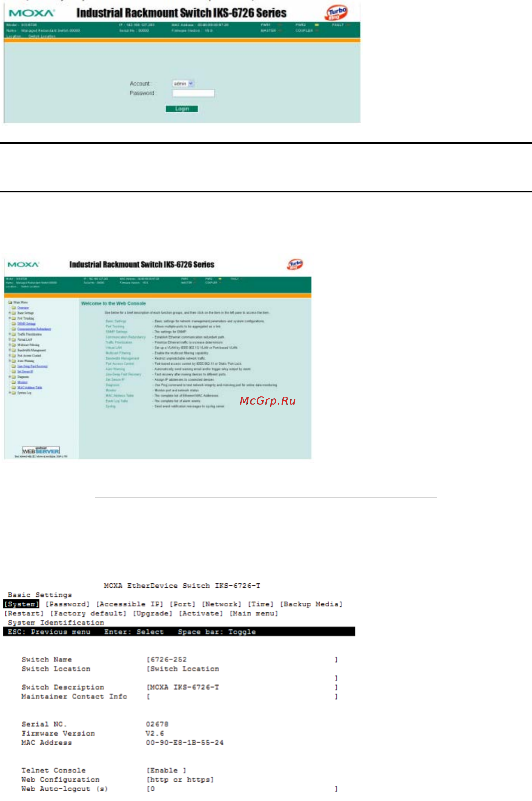Click the Communication Redundancy folder icon
The height and width of the screenshot is (801, 532).
click(14, 329)
